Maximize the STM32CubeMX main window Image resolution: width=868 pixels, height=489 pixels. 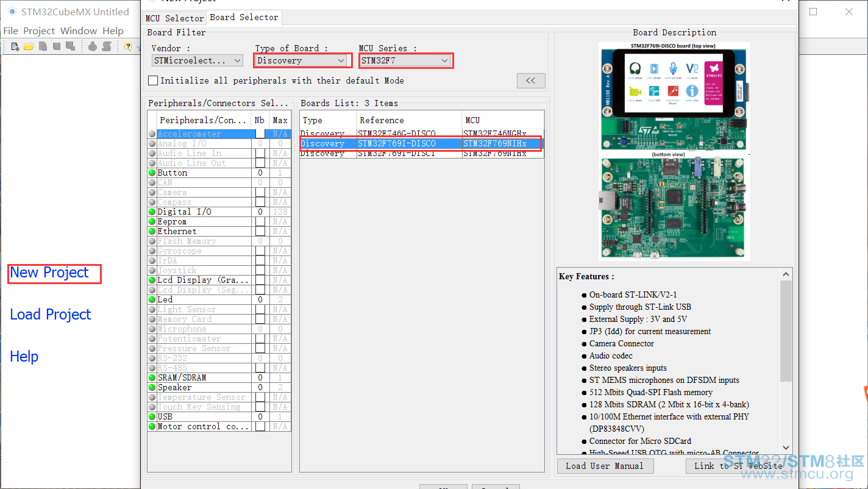coord(813,12)
